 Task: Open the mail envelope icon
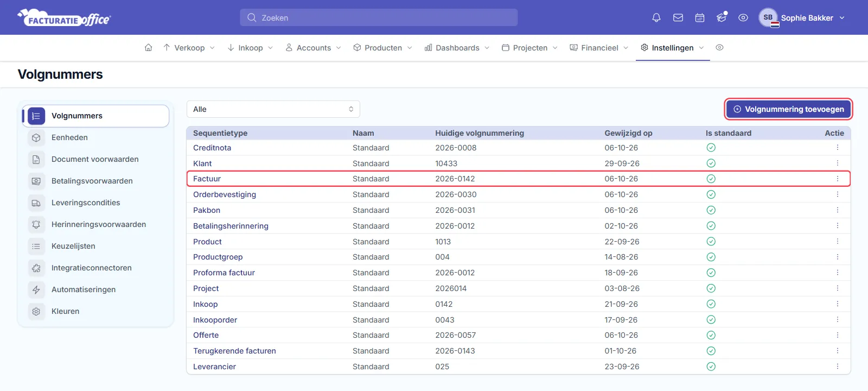tap(678, 18)
